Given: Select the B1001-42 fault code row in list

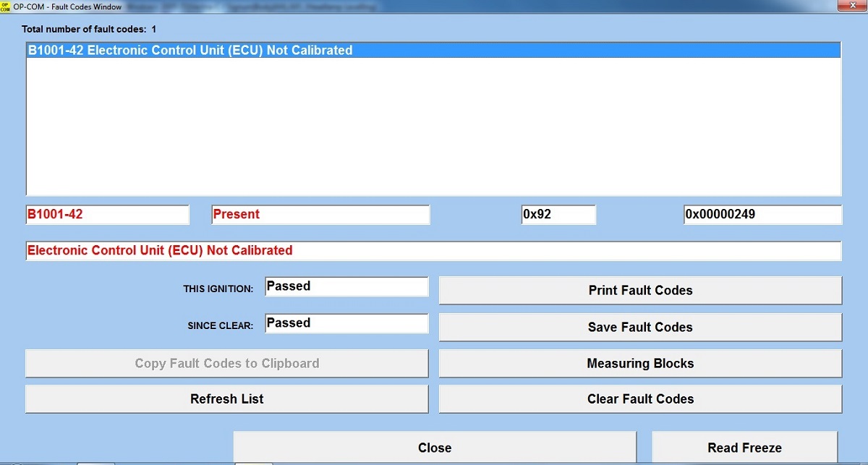Looking at the screenshot, I should [x=433, y=51].
